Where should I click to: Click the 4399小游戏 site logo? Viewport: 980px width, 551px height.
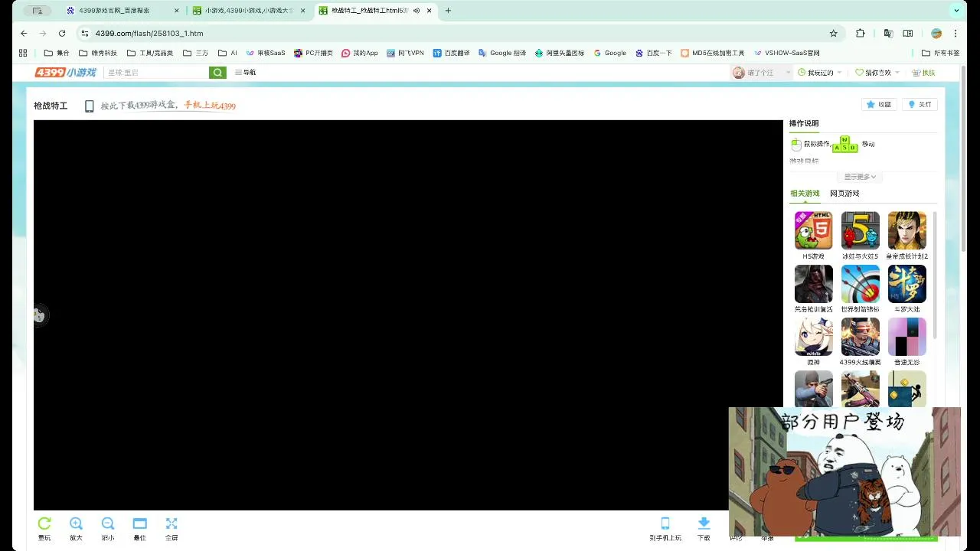(x=65, y=72)
